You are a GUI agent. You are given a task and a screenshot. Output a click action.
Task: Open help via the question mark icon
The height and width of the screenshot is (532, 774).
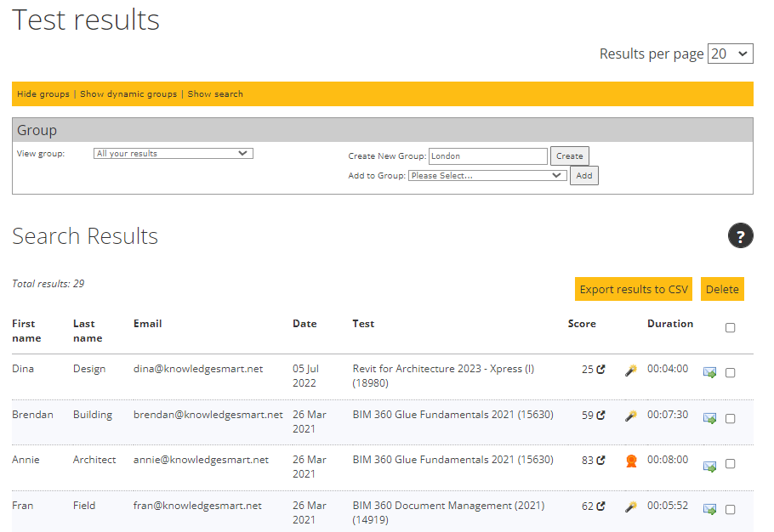(741, 235)
